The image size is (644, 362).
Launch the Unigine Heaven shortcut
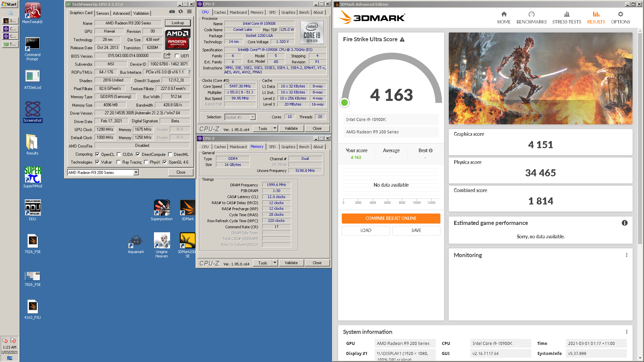pos(162,245)
